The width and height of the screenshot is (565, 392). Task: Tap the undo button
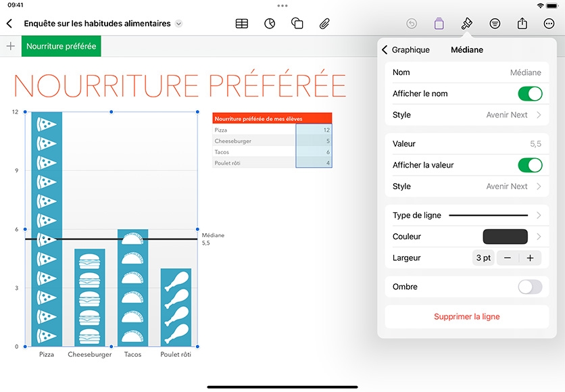point(412,24)
